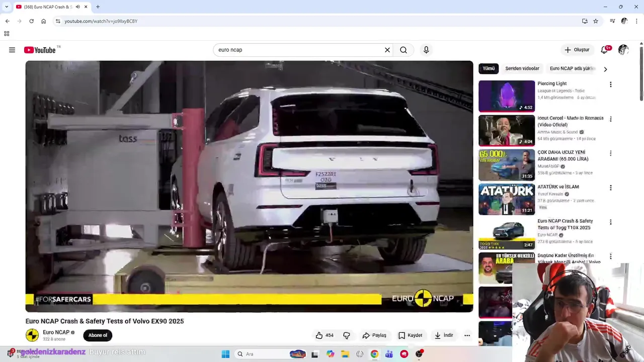Click the Volvo EX90 video player

pyautogui.click(x=249, y=187)
